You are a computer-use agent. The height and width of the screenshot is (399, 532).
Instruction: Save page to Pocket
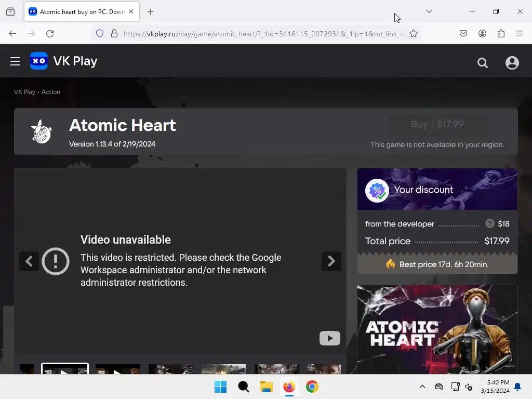tap(463, 33)
